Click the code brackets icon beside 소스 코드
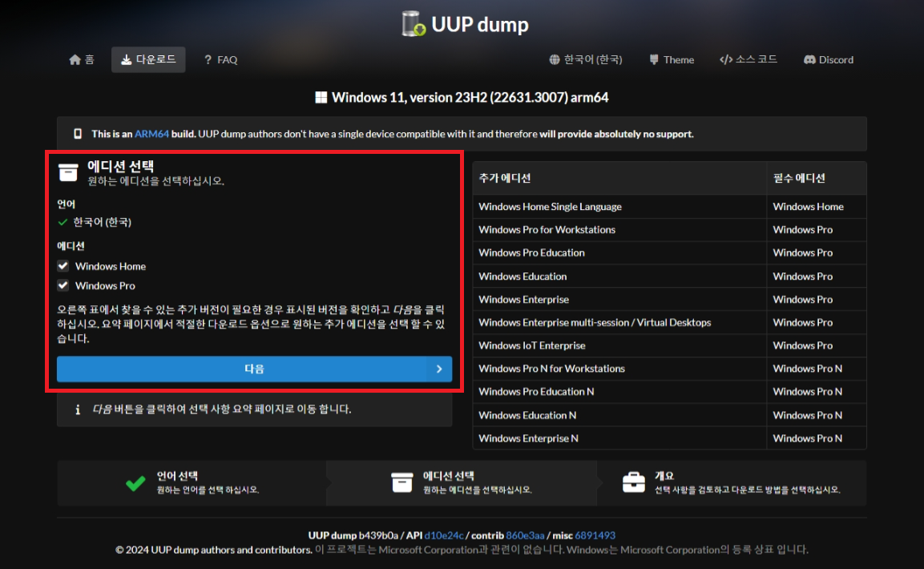The image size is (924, 569). (x=726, y=59)
